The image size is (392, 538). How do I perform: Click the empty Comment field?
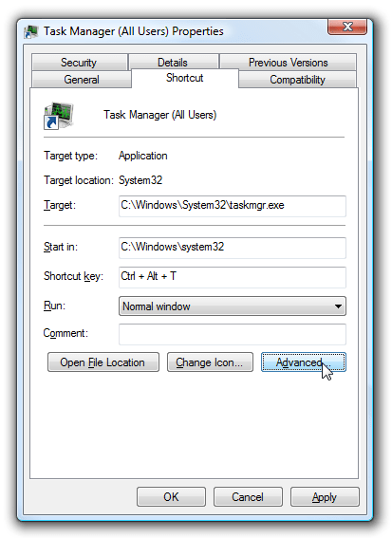pyautogui.click(x=233, y=334)
